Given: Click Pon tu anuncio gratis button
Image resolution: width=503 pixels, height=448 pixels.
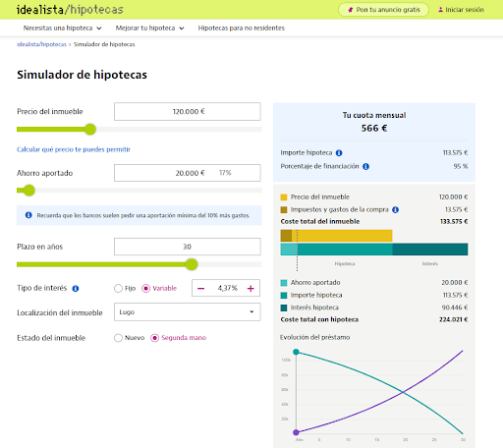Looking at the screenshot, I should 383,10.
